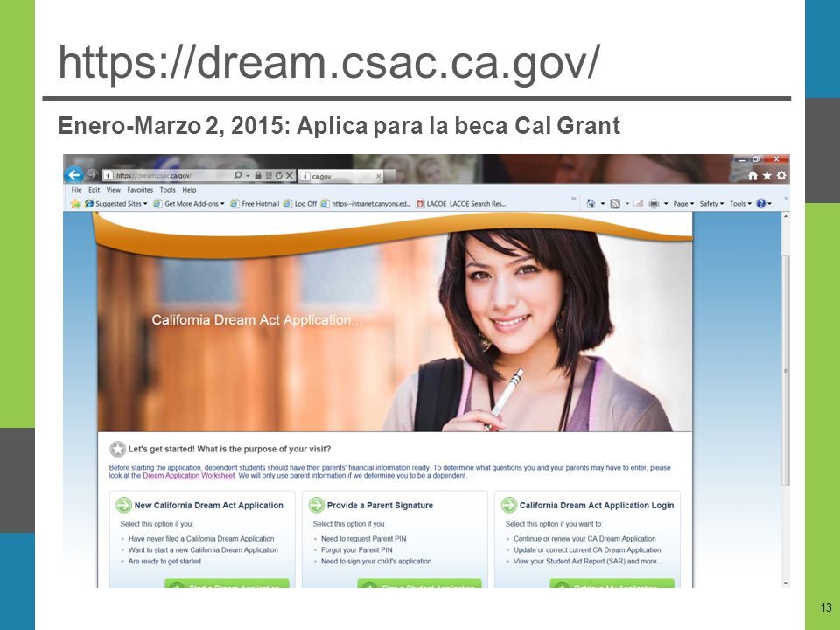Open the address bar search dropdown arrow
This screenshot has width=840, height=630.
coord(248,176)
